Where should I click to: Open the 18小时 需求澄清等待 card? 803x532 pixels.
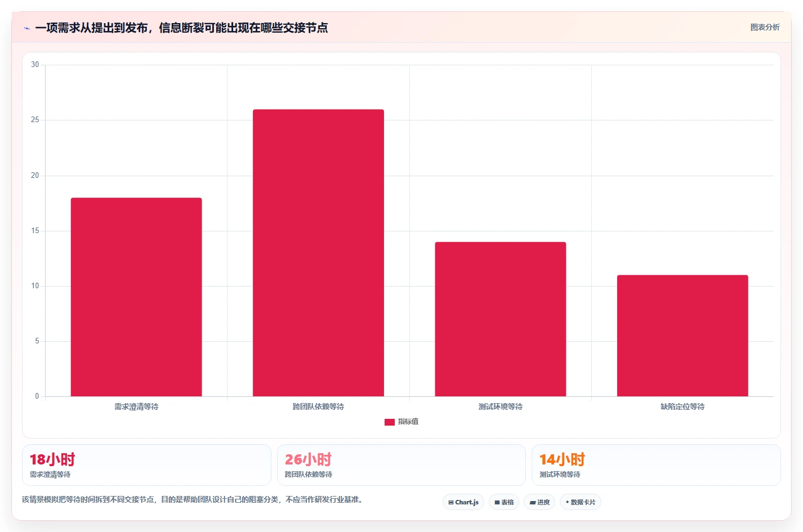click(146, 465)
